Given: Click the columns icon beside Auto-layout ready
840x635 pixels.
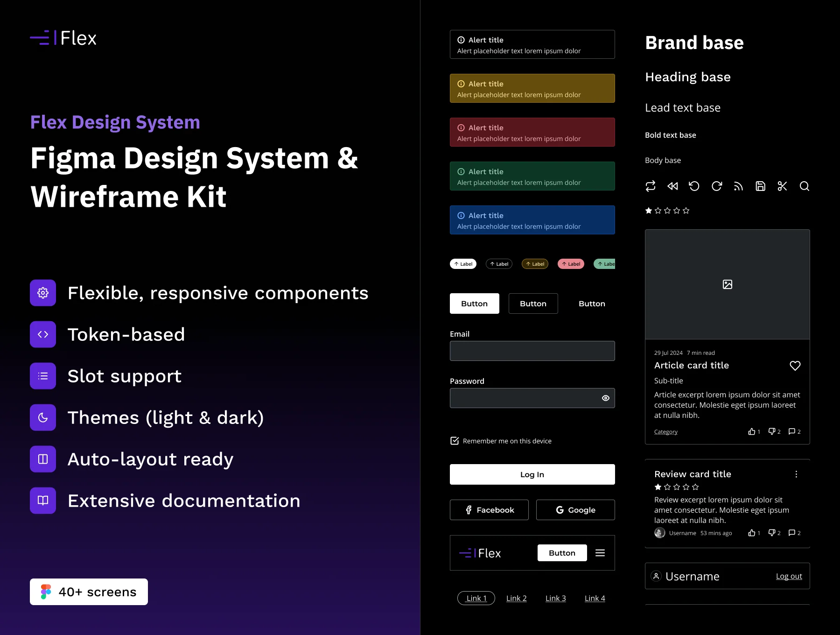Looking at the screenshot, I should click(x=43, y=459).
